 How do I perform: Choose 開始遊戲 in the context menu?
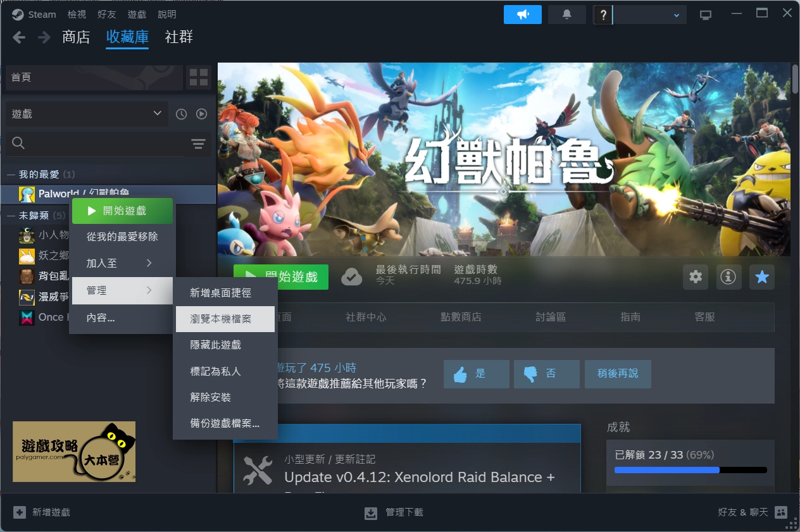click(122, 211)
